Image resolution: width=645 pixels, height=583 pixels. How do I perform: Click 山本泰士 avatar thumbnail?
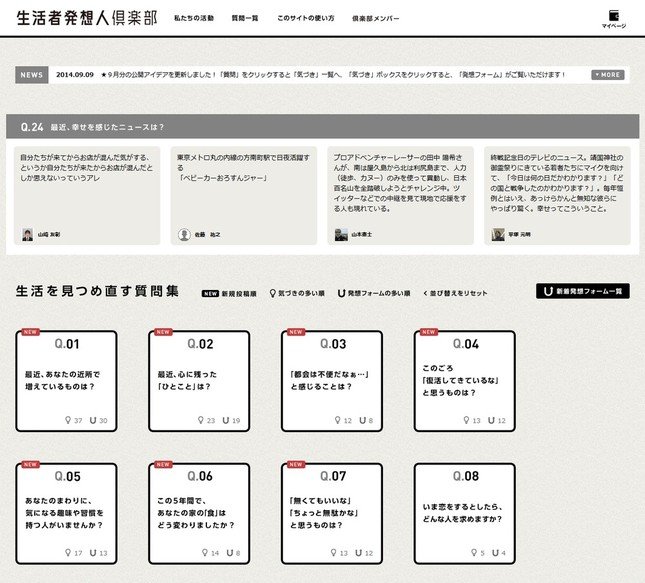[341, 235]
